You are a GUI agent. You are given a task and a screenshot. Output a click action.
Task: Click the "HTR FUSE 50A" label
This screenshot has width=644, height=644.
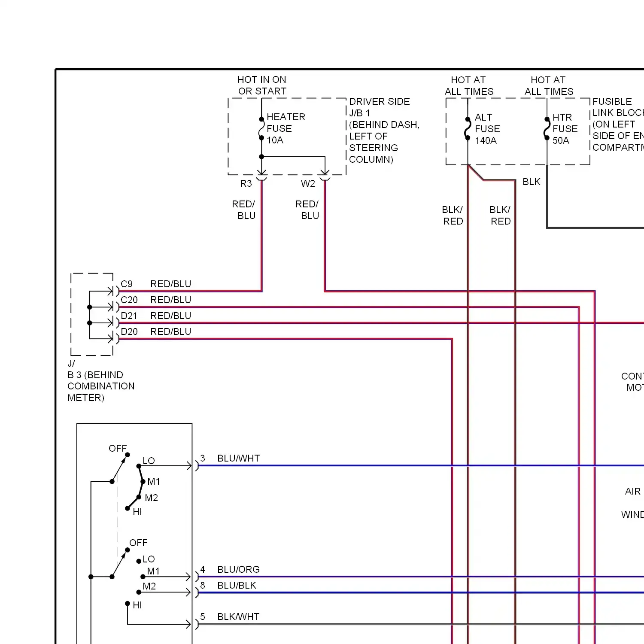point(565,129)
